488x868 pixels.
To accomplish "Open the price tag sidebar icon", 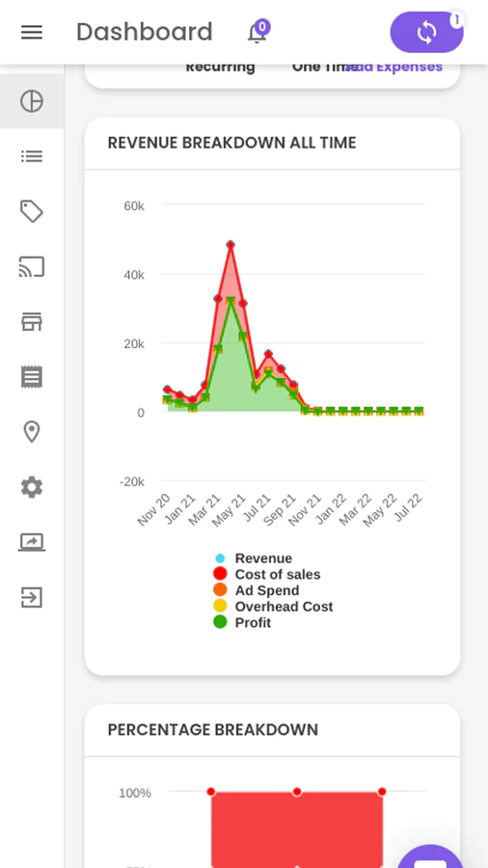I will (32, 211).
